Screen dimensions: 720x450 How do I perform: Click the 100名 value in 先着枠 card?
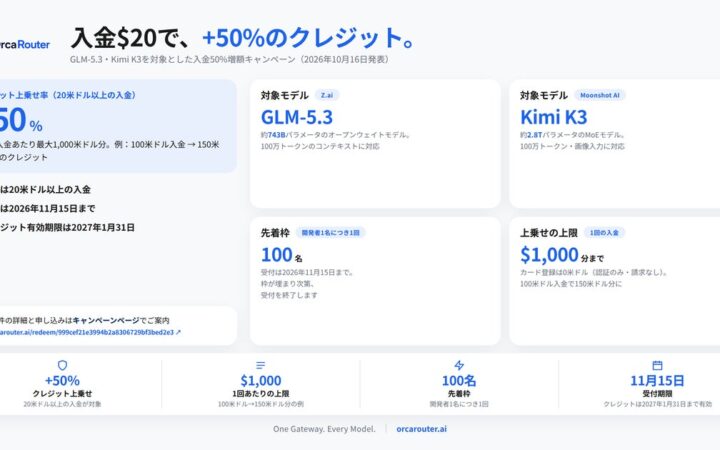point(281,255)
